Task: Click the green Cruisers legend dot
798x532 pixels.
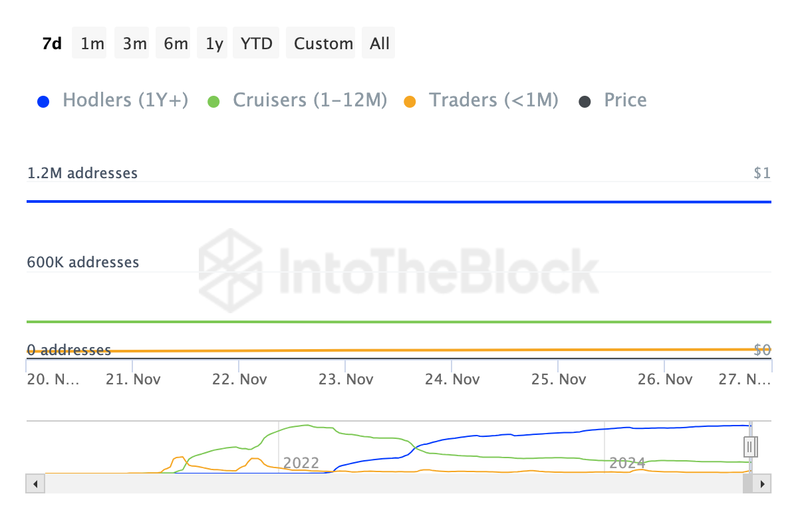Action: 213,102
